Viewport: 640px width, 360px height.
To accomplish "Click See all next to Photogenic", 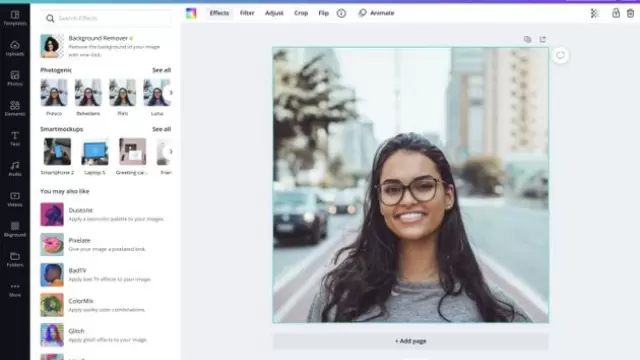I will coord(162,70).
